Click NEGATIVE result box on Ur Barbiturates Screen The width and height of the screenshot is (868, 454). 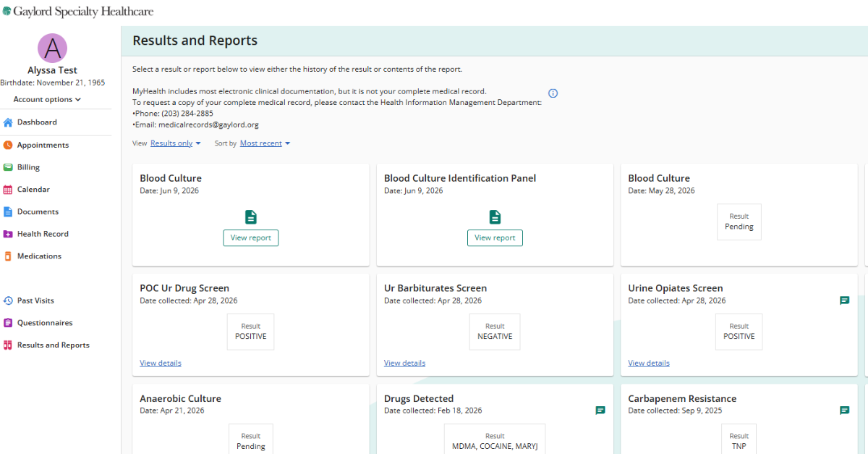point(495,332)
